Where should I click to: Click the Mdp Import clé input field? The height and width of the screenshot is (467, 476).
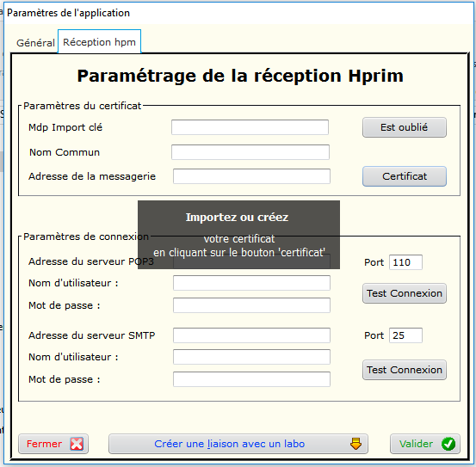pyautogui.click(x=250, y=127)
